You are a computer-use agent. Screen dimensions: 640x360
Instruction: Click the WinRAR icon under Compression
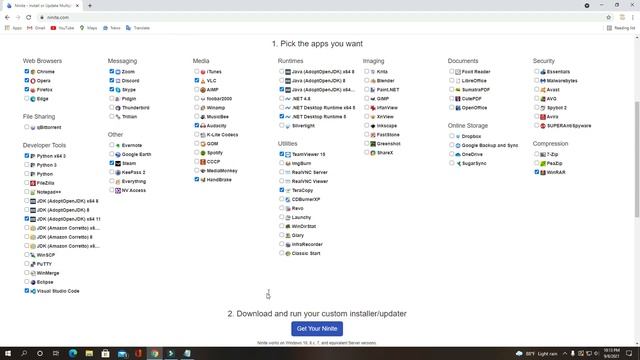[x=543, y=172]
